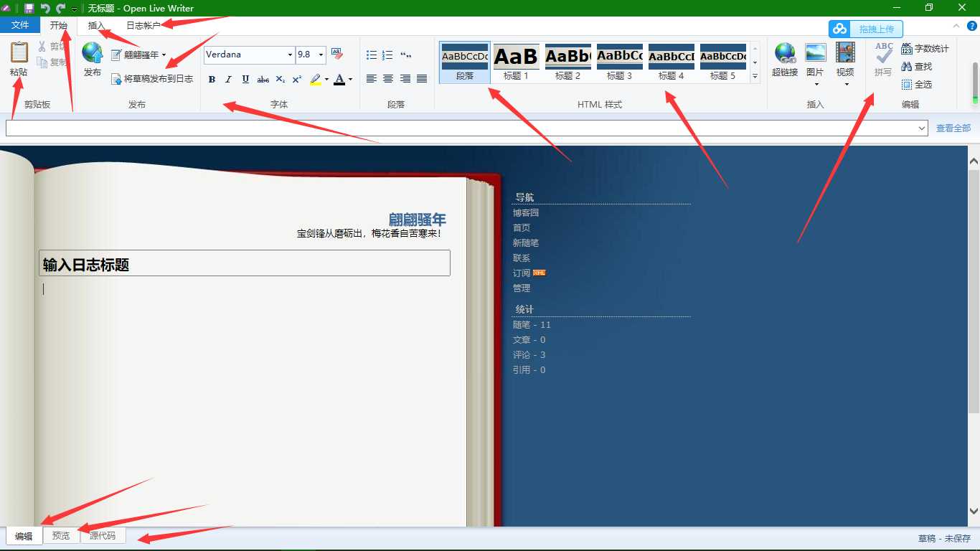This screenshot has height=551, width=980.
Task: Click the numbered list icon
Action: [x=387, y=55]
